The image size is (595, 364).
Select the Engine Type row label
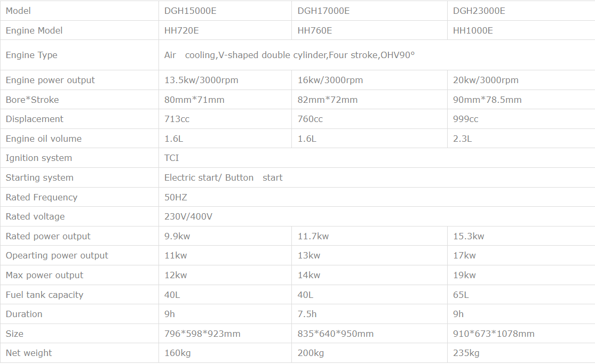click(x=31, y=55)
